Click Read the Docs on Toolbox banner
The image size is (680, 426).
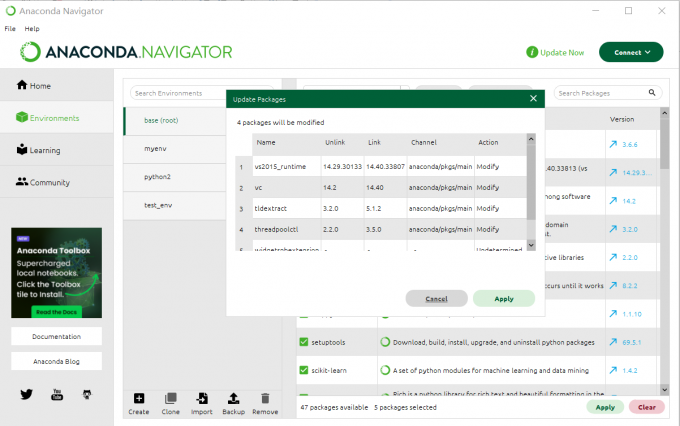coord(56,312)
